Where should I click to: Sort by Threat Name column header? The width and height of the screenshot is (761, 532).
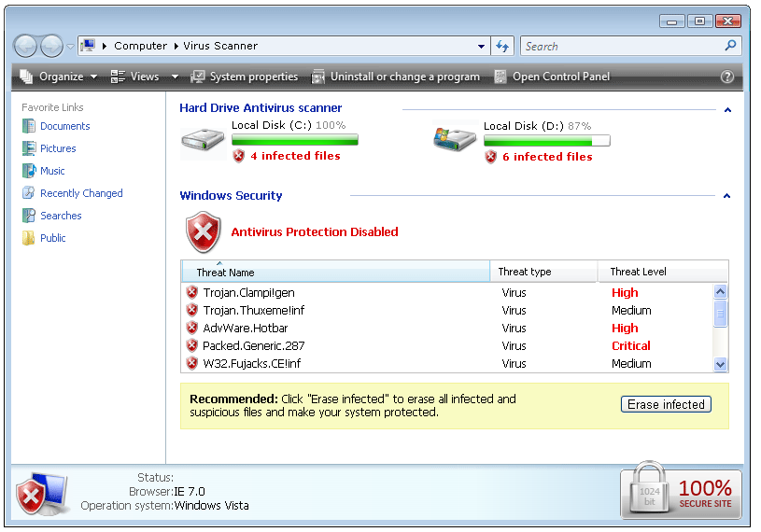pos(335,272)
